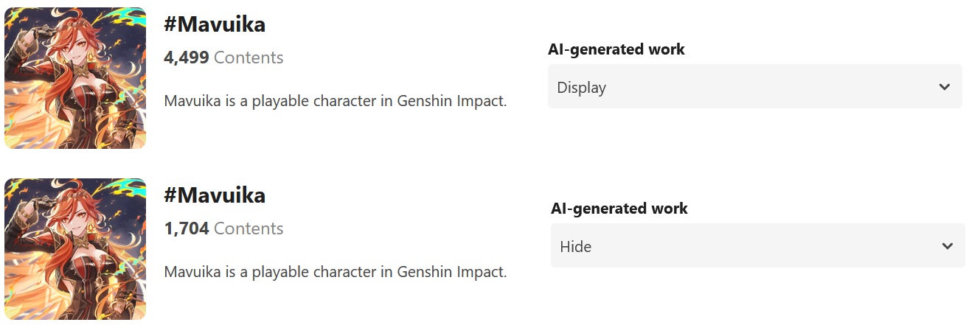Click the word Contents next to 1,704
980x325 pixels.
pos(249,228)
